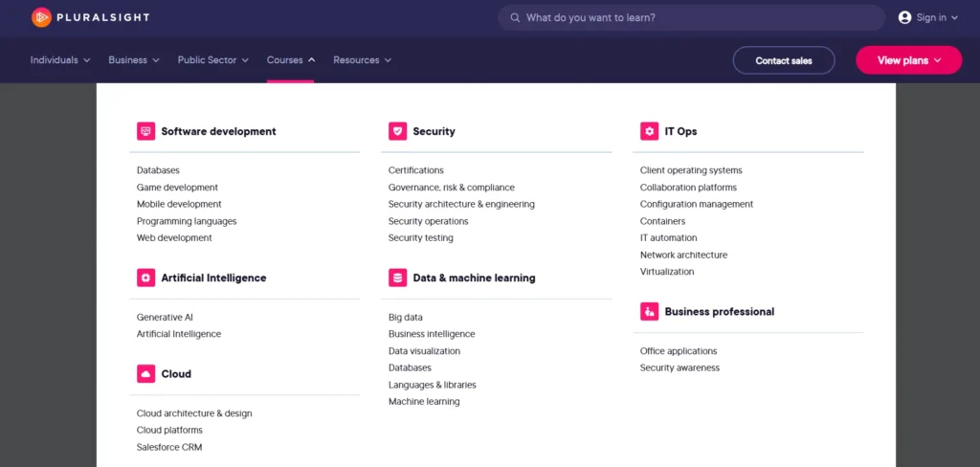The image size is (980, 467).
Task: Expand the Public Sector dropdown
Action: 212,60
